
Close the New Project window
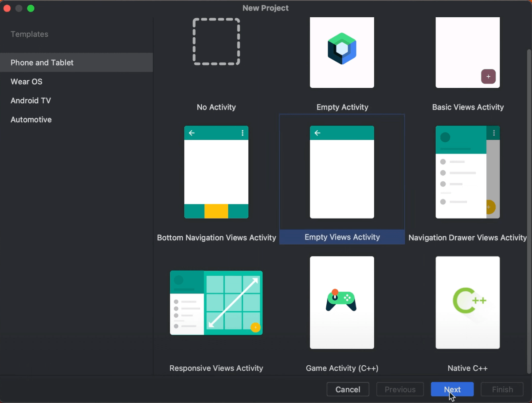click(x=7, y=8)
